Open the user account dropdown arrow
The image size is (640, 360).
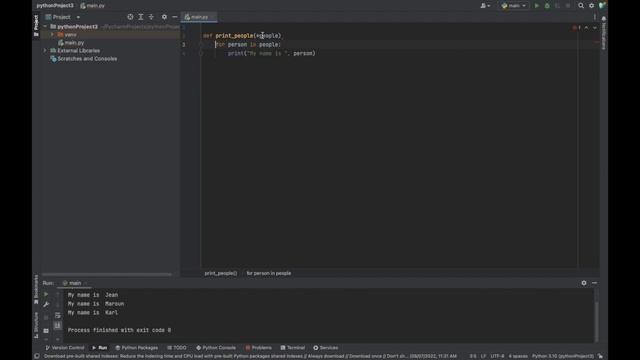click(x=489, y=6)
